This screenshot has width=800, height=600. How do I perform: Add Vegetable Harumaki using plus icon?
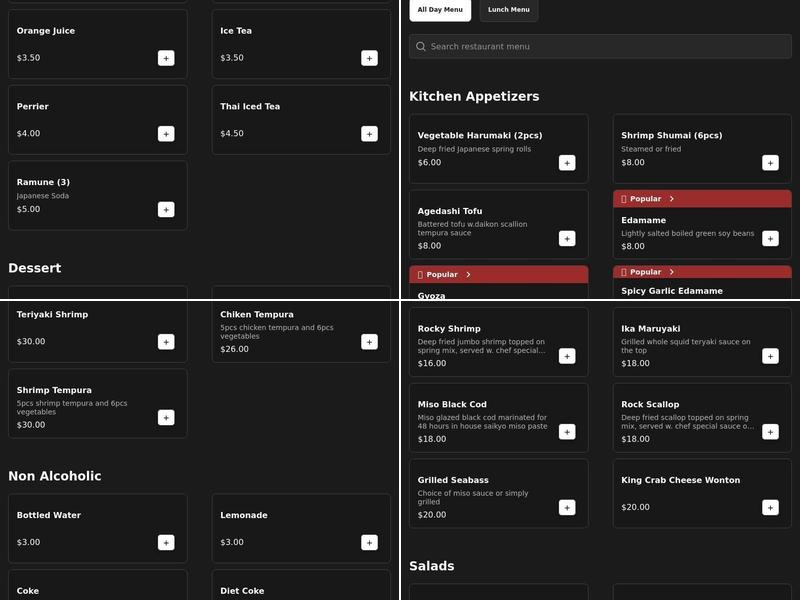(x=567, y=163)
